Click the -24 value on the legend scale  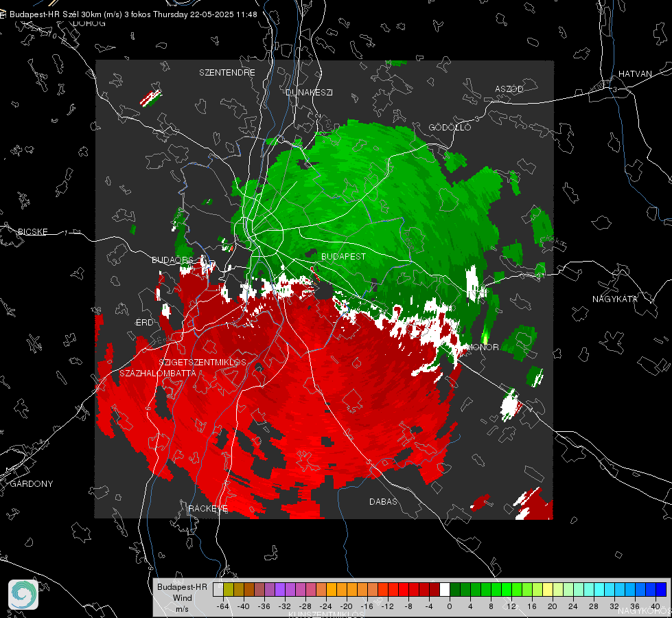click(x=326, y=606)
